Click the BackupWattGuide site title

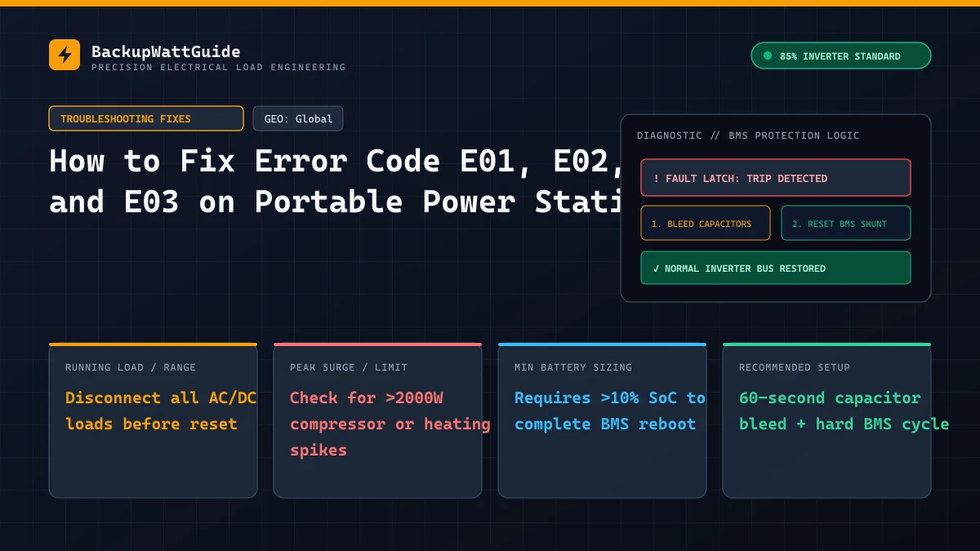coord(166,51)
